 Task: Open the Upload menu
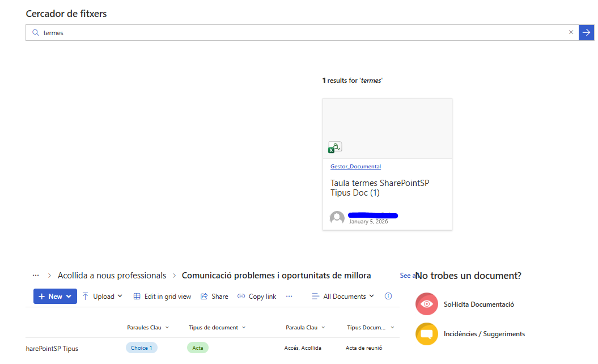point(102,297)
